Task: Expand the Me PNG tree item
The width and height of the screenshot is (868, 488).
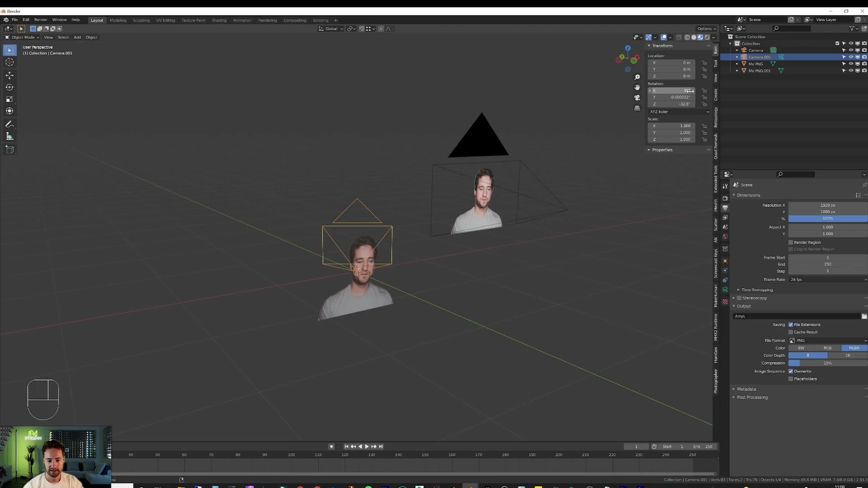Action: (x=737, y=64)
